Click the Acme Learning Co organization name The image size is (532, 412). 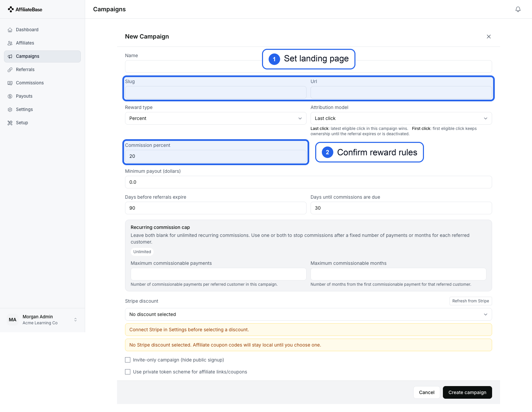click(40, 323)
